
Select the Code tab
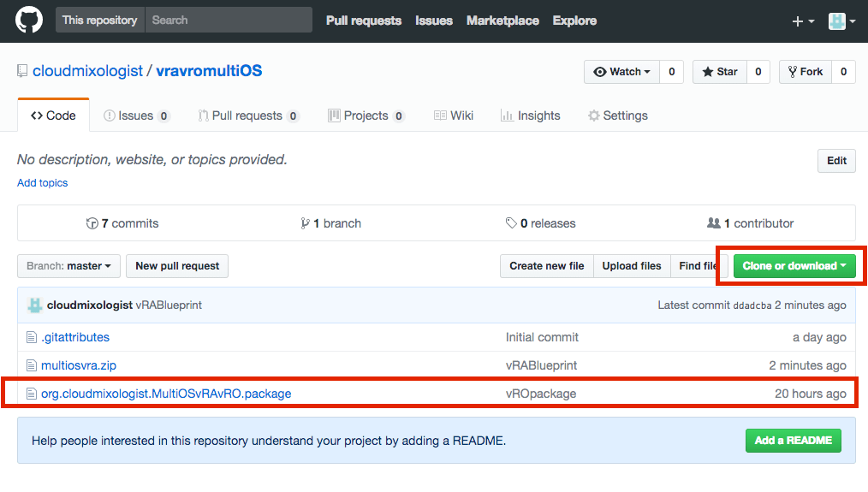pyautogui.click(x=53, y=116)
